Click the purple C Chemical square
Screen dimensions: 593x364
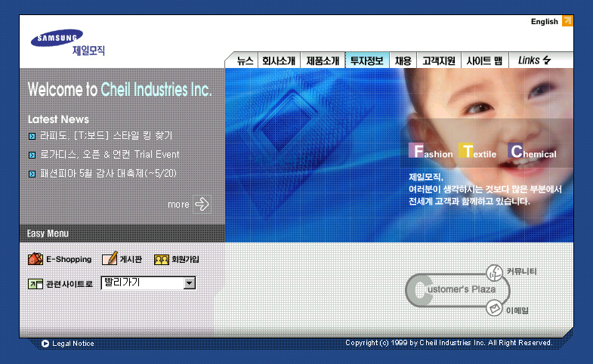tap(515, 150)
